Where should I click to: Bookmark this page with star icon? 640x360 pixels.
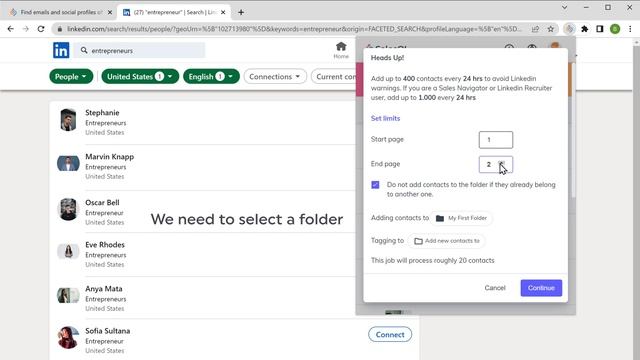[x=551, y=29]
